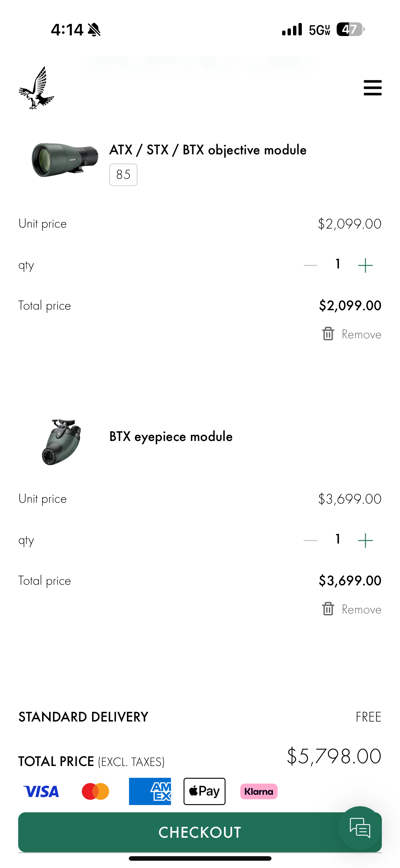The width and height of the screenshot is (400, 868).
Task: Decrease BTX eyepiece quantity with minus
Action: coord(310,541)
